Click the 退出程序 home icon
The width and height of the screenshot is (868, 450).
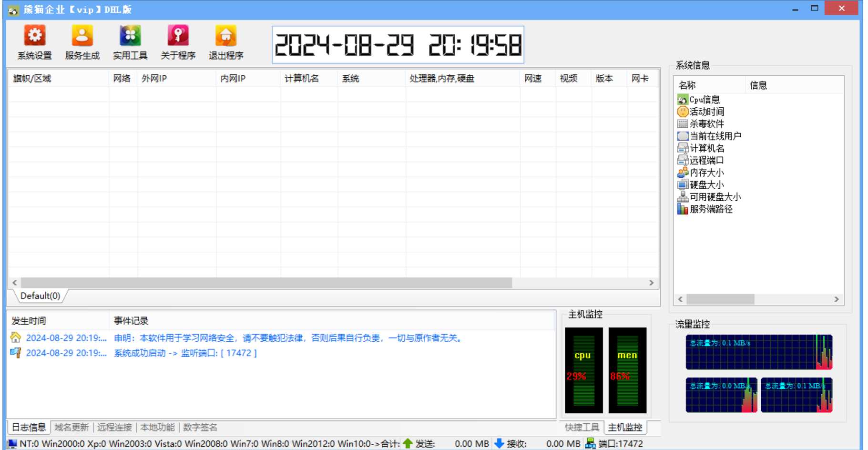pyautogui.click(x=226, y=36)
